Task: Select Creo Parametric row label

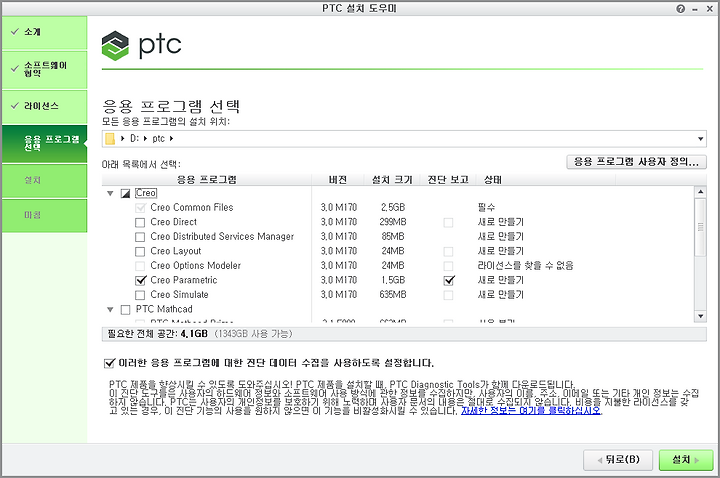Action: tap(184, 280)
